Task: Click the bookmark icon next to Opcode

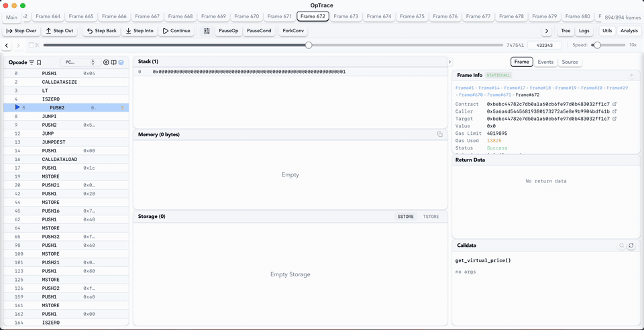Action: click(x=39, y=62)
